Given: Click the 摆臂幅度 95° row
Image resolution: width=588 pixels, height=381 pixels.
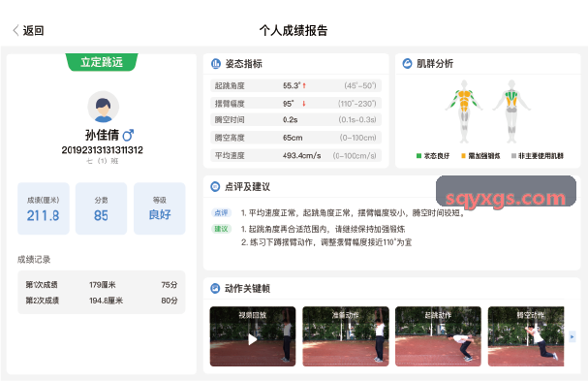Looking at the screenshot, I should (x=295, y=103).
